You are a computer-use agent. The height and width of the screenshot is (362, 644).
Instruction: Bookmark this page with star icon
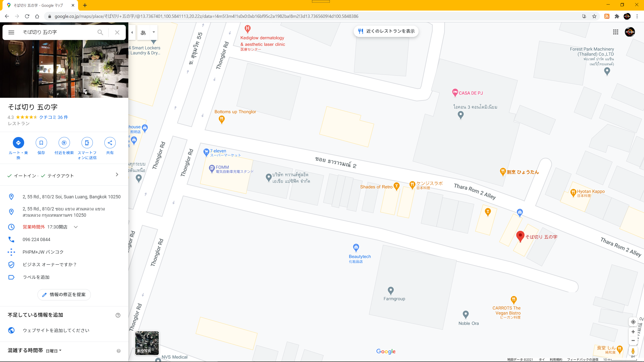[x=594, y=16]
